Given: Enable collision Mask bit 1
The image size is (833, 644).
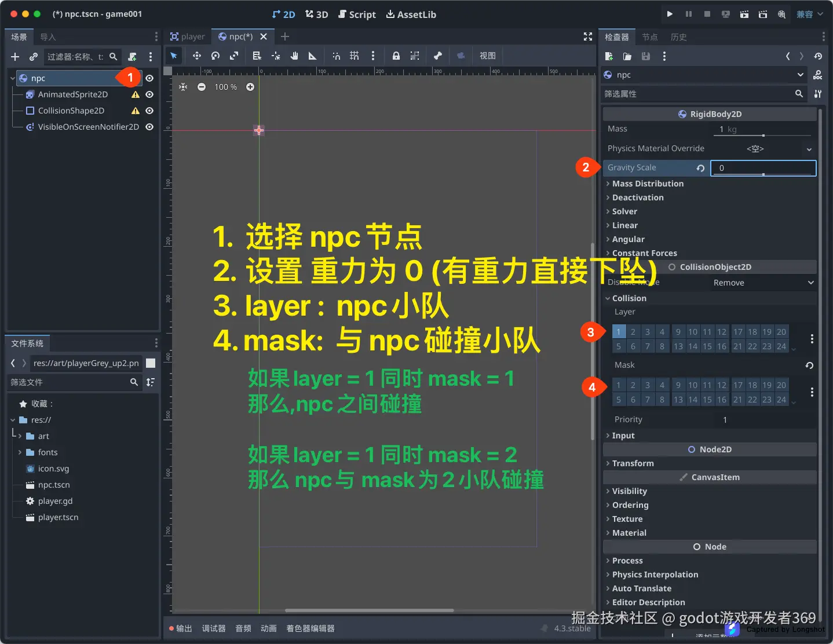Looking at the screenshot, I should tap(619, 385).
